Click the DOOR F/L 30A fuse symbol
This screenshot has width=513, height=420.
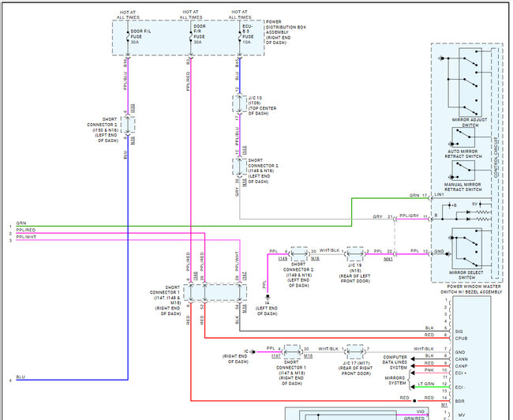[130, 36]
